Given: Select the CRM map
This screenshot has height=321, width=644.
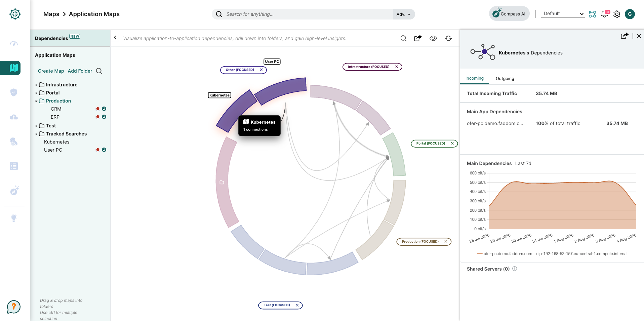Looking at the screenshot, I should (x=56, y=109).
